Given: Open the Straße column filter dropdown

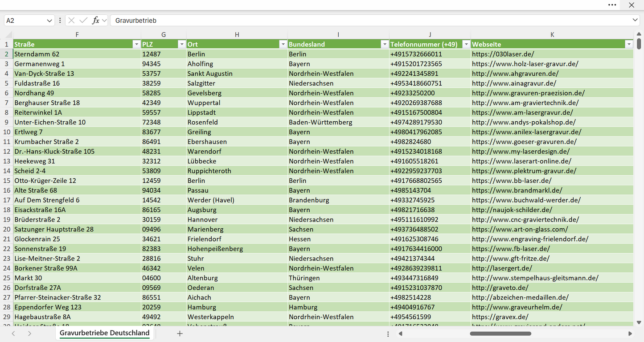Looking at the screenshot, I should click(136, 44).
